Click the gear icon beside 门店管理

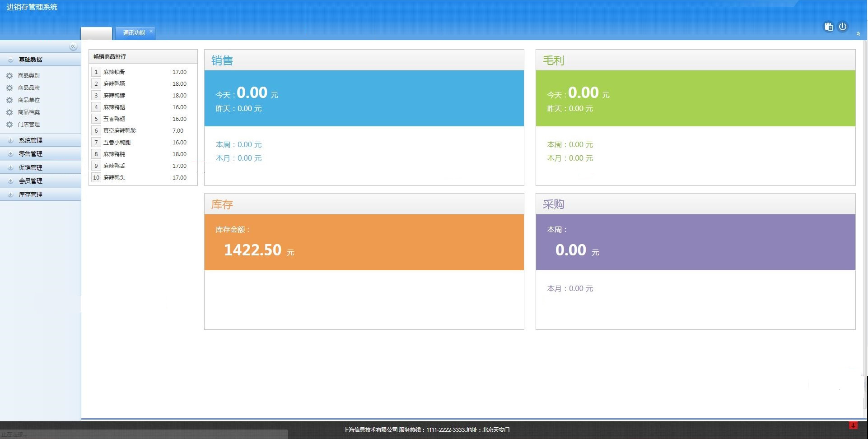(9, 125)
